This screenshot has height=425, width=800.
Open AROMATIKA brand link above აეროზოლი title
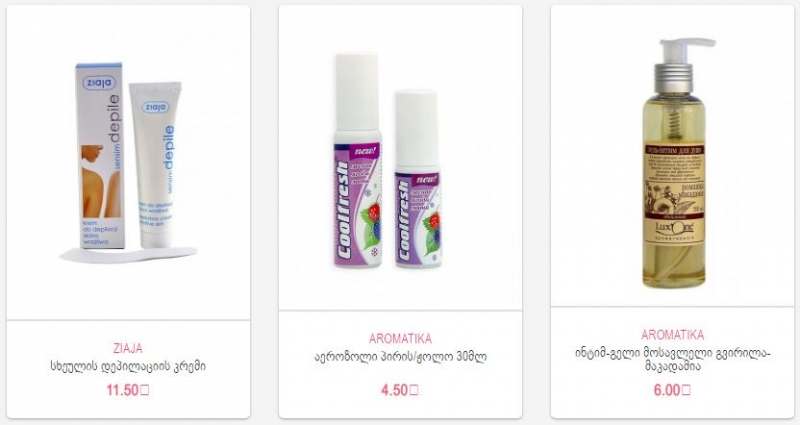tap(400, 338)
